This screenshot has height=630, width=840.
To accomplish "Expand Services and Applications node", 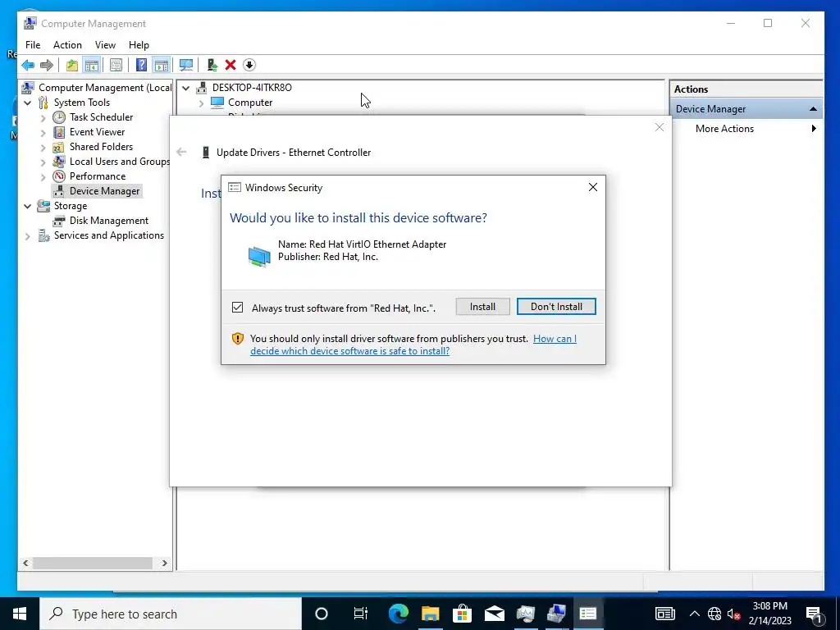I will click(28, 235).
